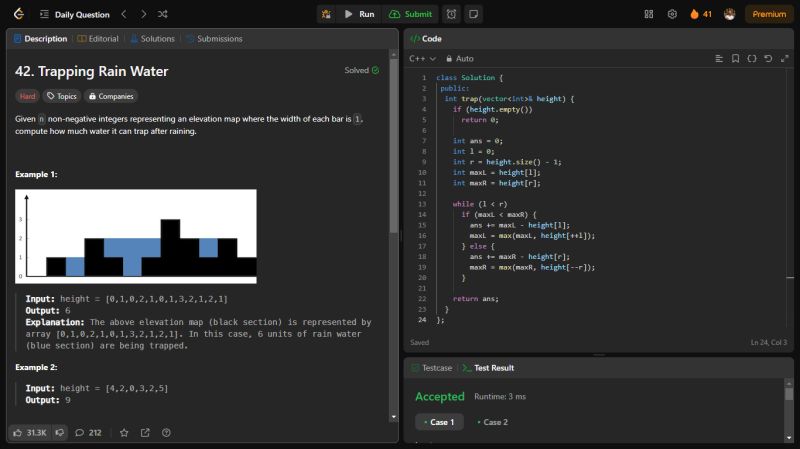800x449 pixels.
Task: Click the LeetCode logo icon
Action: (18, 14)
